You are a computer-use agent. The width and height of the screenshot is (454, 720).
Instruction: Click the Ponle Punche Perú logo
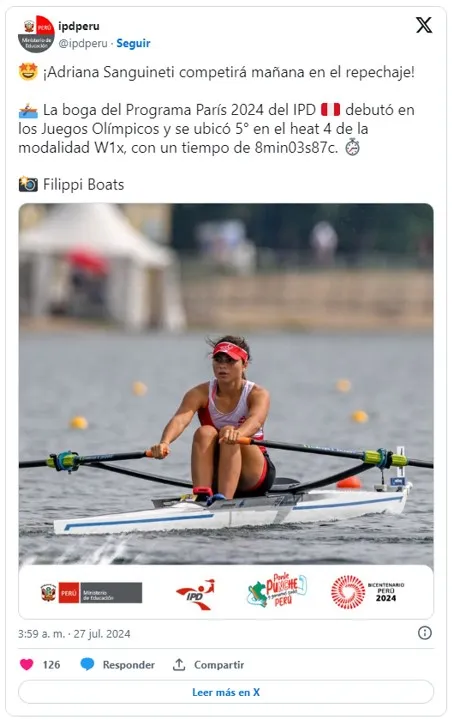[x=277, y=591]
